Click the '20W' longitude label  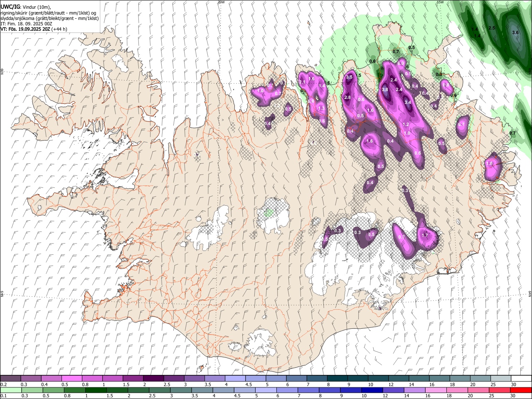click(221, 2)
